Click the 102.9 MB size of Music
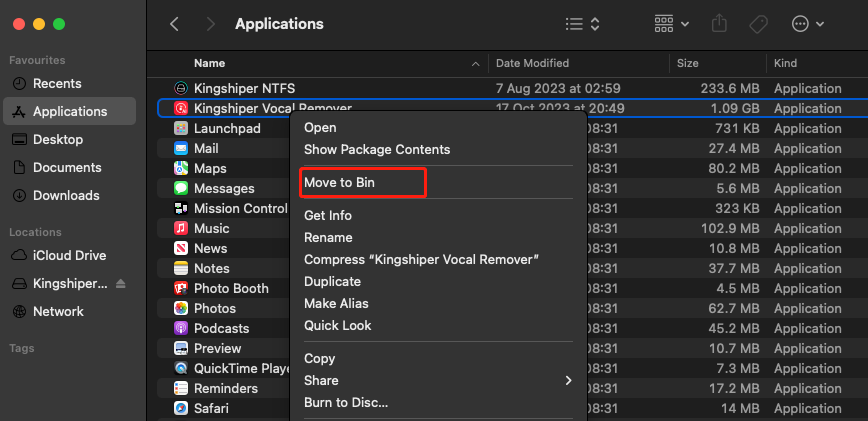Viewport: 868px width, 421px height. [x=730, y=228]
